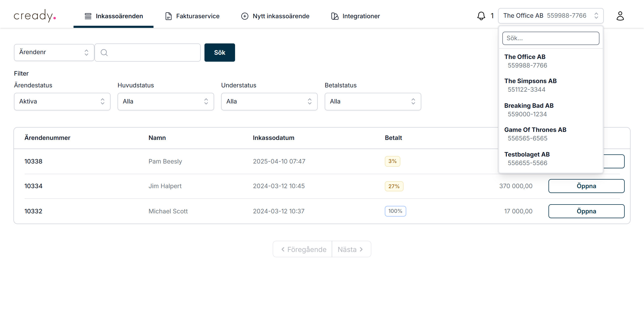Viewport: 644px width, 312px height.
Task: Pick Breaking Bad AB company option
Action: tap(529, 110)
